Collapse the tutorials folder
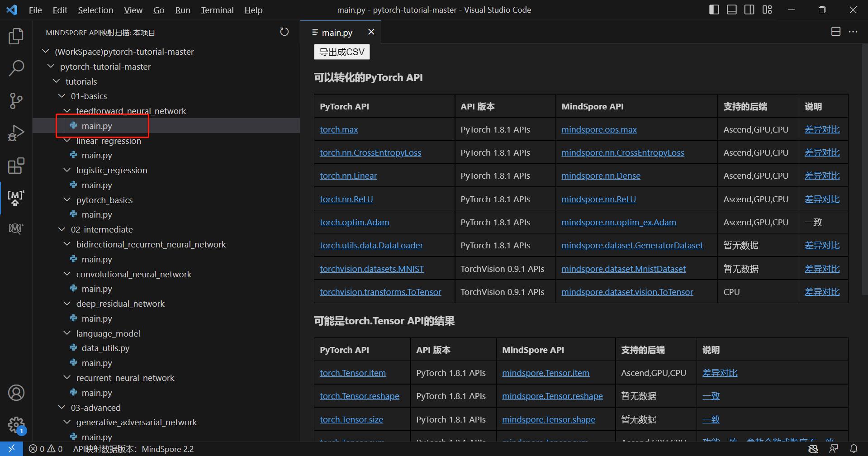The width and height of the screenshot is (868, 456). point(56,81)
